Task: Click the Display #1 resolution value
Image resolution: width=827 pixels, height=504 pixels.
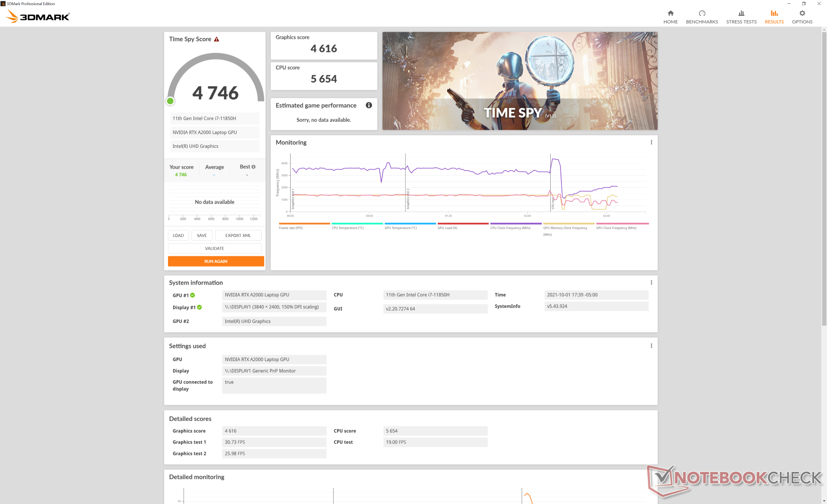Action: 274,307
